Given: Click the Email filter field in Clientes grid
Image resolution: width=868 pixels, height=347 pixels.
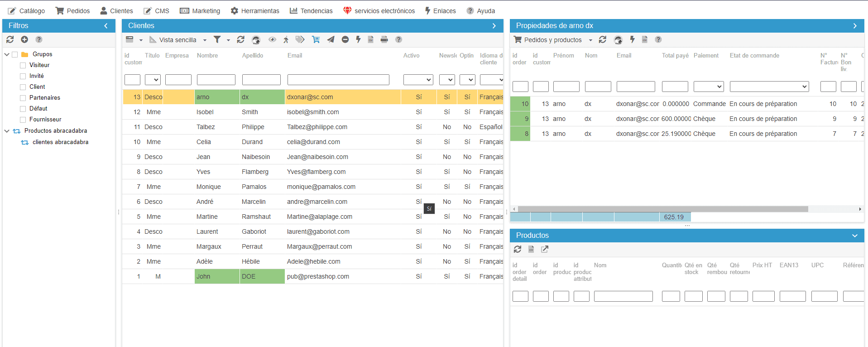Looking at the screenshot, I should pyautogui.click(x=338, y=80).
